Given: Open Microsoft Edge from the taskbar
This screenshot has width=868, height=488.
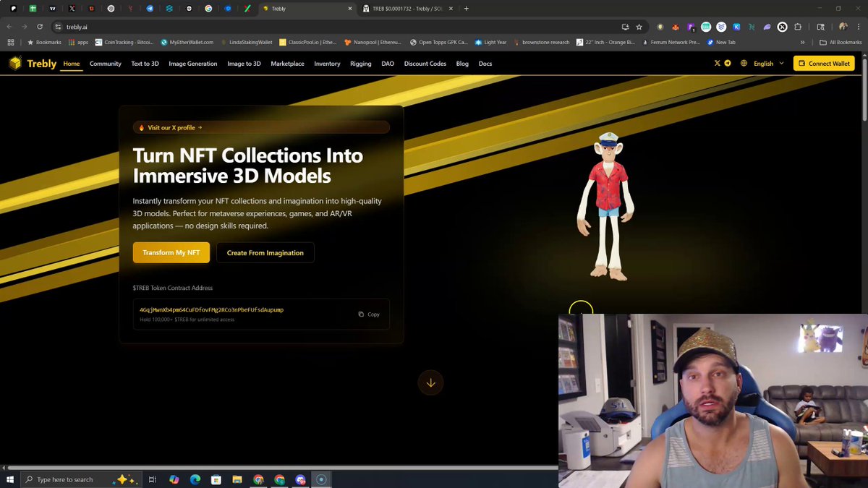Looking at the screenshot, I should [x=195, y=479].
